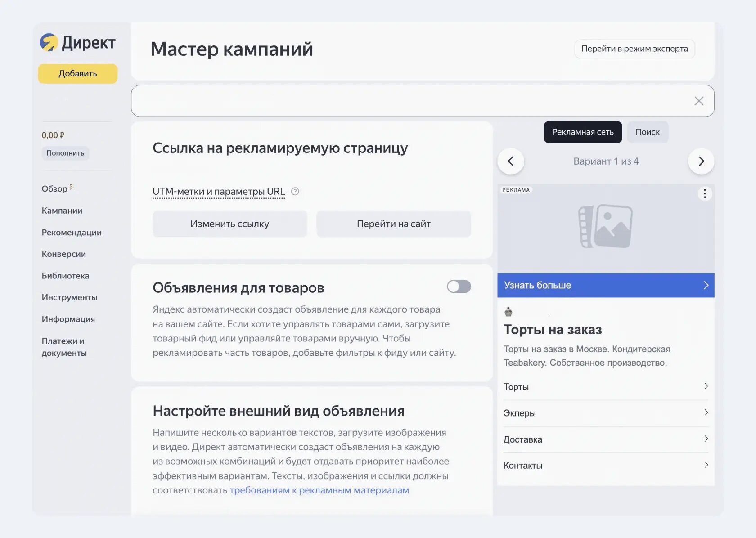Image resolution: width=756 pixels, height=538 pixels.
Task: Click the UTM-метки и параметры URL link
Action: pyautogui.click(x=219, y=192)
